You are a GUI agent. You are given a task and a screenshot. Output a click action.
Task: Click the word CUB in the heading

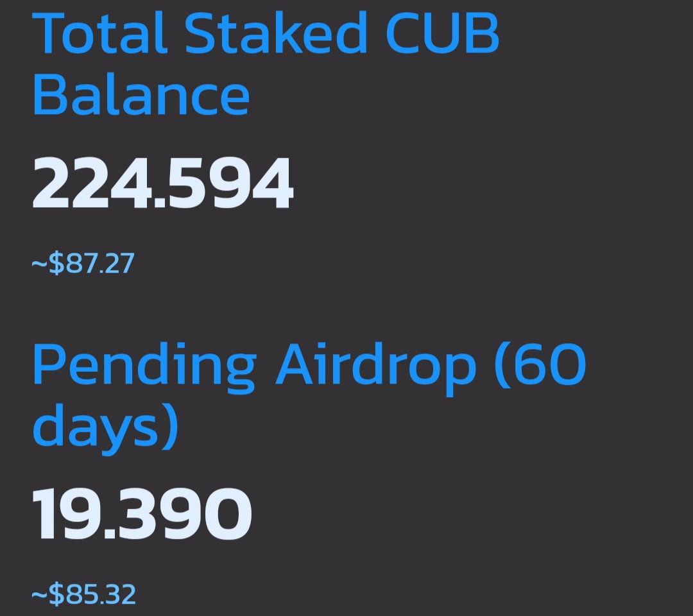443,33
